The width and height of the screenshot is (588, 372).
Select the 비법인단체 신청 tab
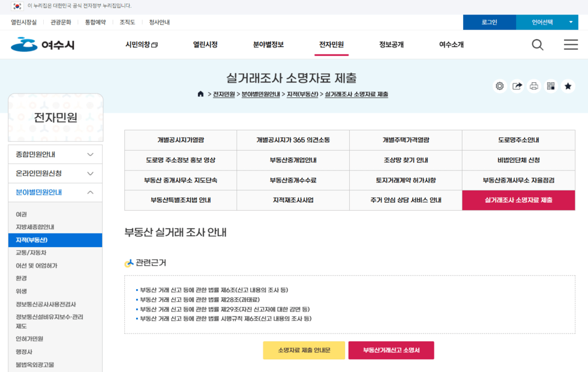coord(518,160)
